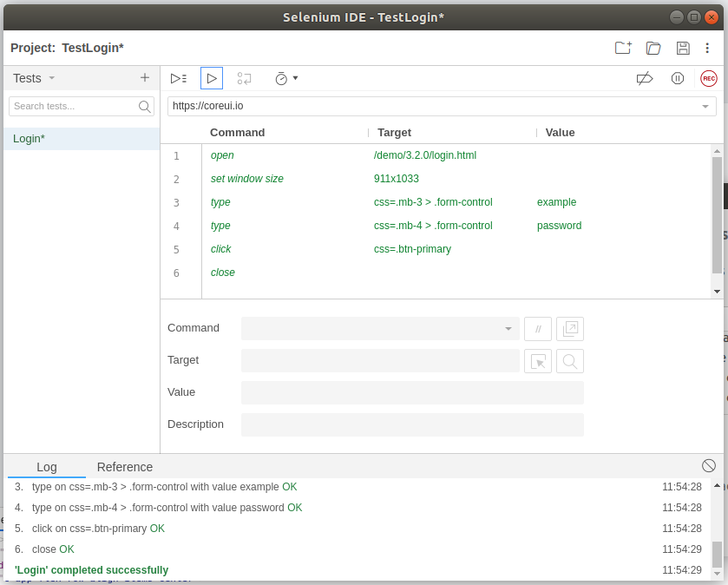Start recording with the REC button
Image resolution: width=728 pixels, height=585 pixels.
point(709,78)
